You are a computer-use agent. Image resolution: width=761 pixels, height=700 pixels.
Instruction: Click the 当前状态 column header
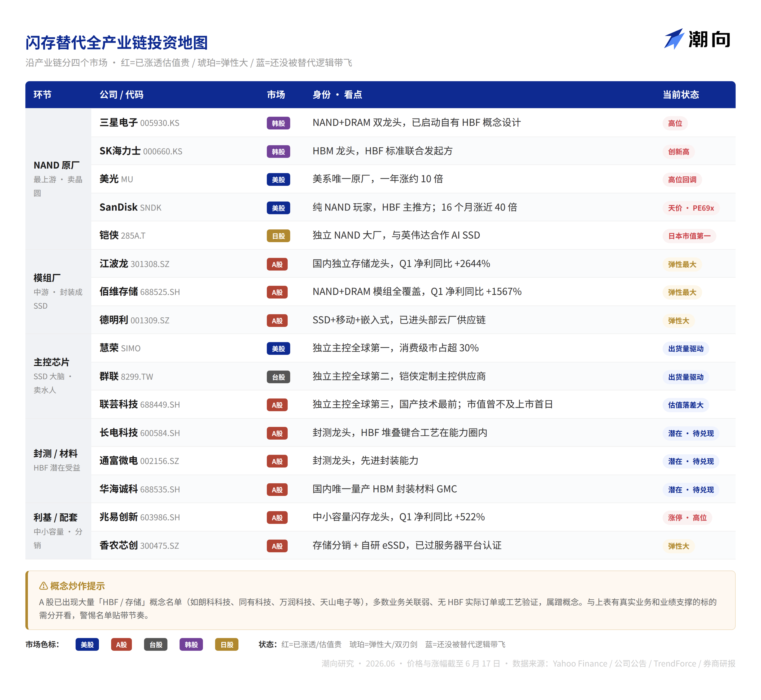681,95
